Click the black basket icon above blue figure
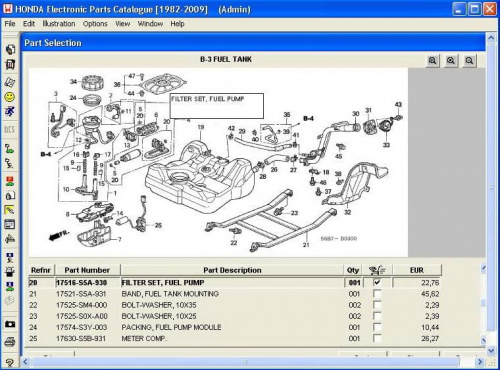Image resolution: width=500 pixels, height=370 pixels. pyautogui.click(x=10, y=271)
